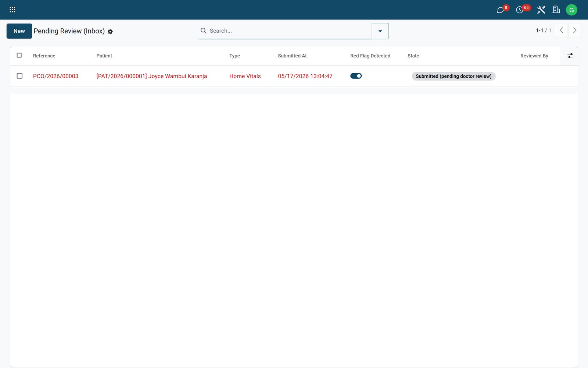The width and height of the screenshot is (588, 368).
Task: Expand the search filter options dropdown
Action: 380,31
